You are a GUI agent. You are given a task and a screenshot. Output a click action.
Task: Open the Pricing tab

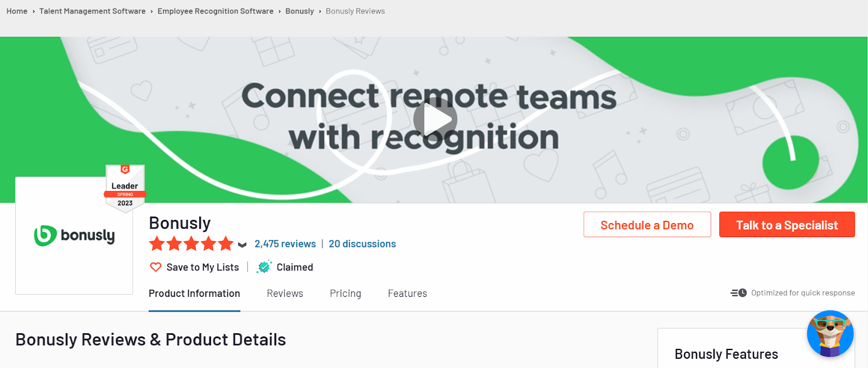point(345,293)
